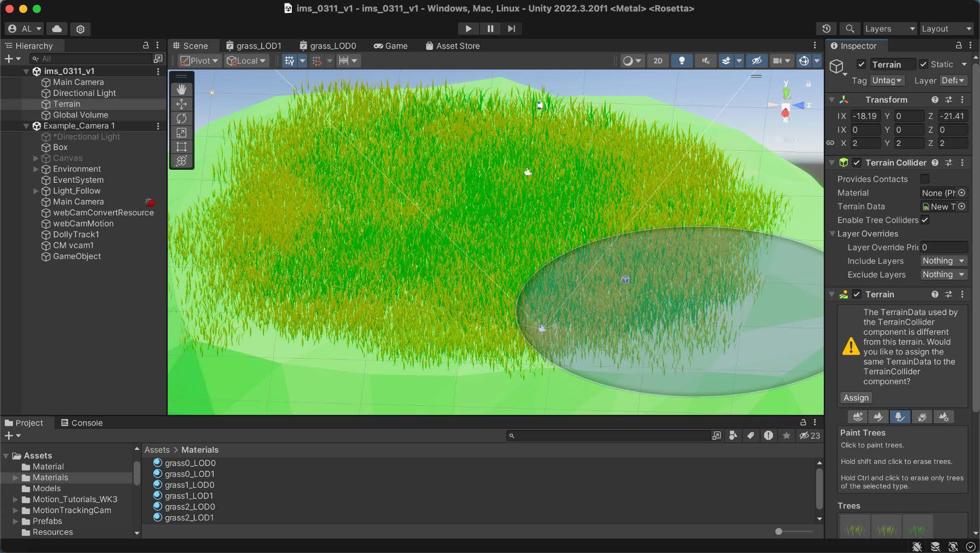Image resolution: width=980 pixels, height=553 pixels.
Task: Open the Include Layers dropdown
Action: 943,261
